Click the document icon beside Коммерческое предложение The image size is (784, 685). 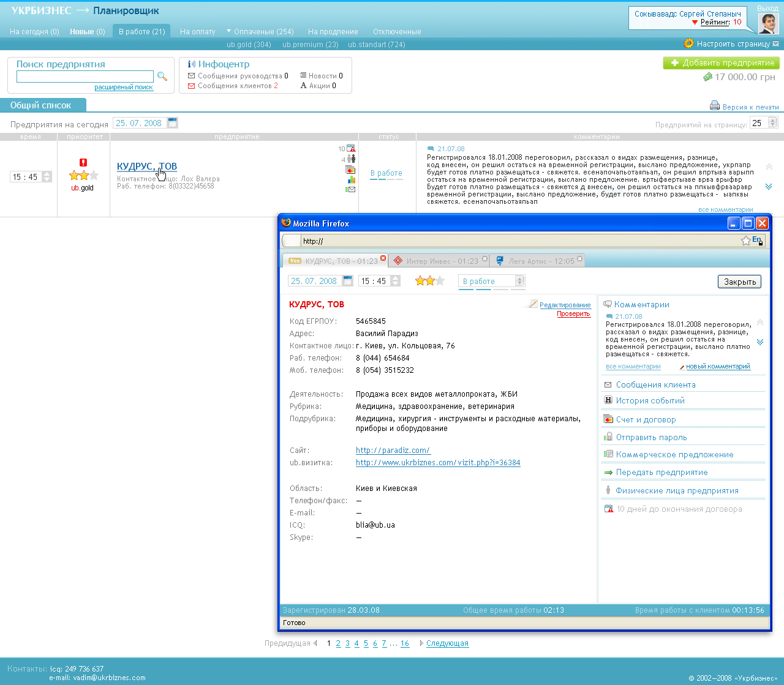(608, 454)
